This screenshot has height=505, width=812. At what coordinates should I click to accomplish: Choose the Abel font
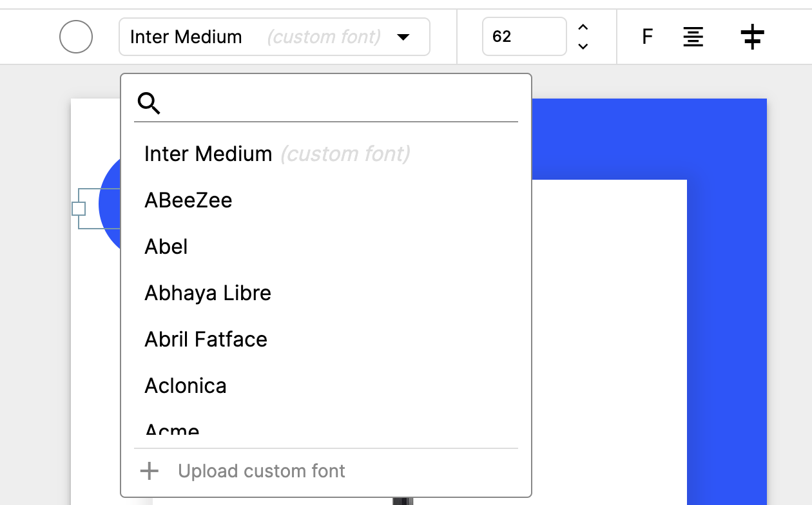pyautogui.click(x=326, y=247)
